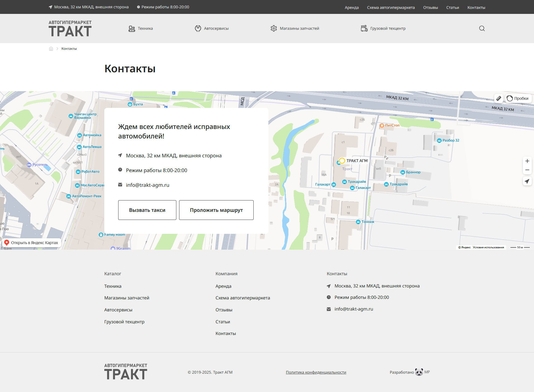
Task: Click the map geolocation arrow button
Action: (527, 181)
